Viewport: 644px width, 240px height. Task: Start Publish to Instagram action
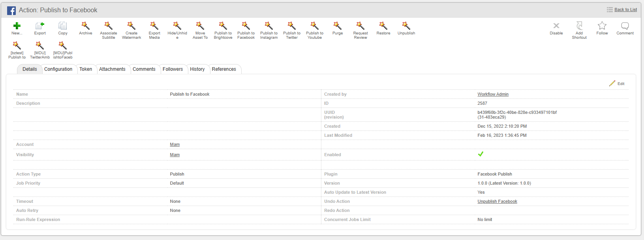pyautogui.click(x=269, y=26)
